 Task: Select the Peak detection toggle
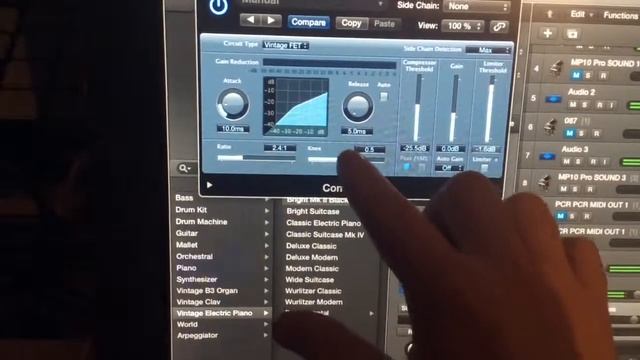pyautogui.click(x=407, y=167)
